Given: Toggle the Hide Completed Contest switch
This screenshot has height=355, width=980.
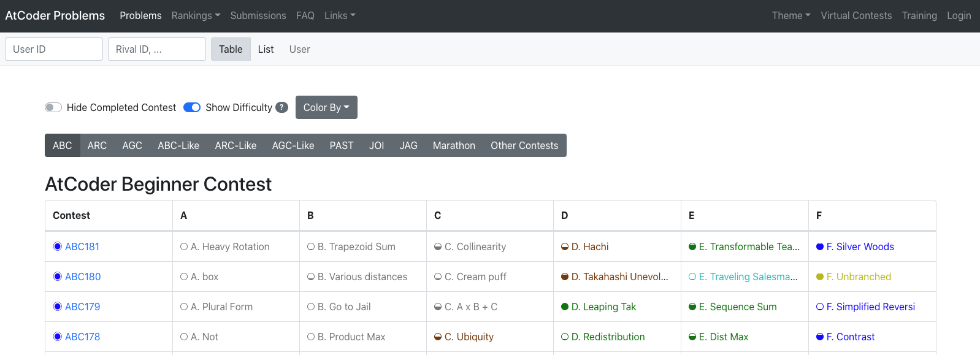Looking at the screenshot, I should coord(53,107).
